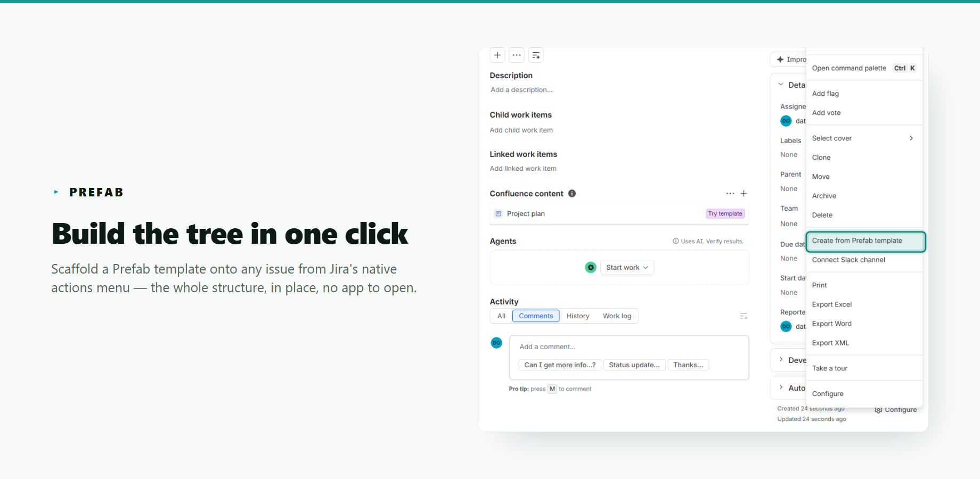
Task: Click the activity sort order icon
Action: click(x=744, y=316)
